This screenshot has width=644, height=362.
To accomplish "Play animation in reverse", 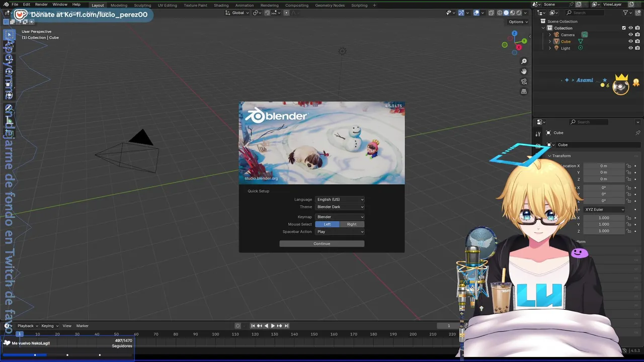I will click(266, 326).
